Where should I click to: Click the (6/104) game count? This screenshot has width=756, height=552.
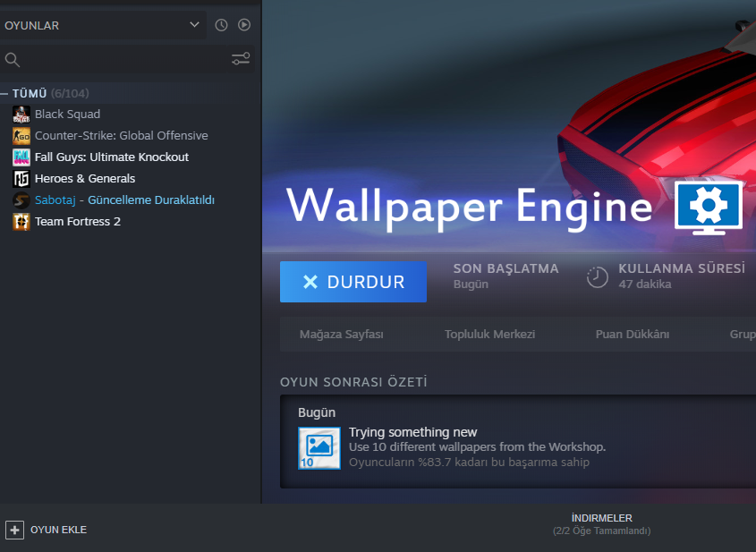click(x=70, y=94)
